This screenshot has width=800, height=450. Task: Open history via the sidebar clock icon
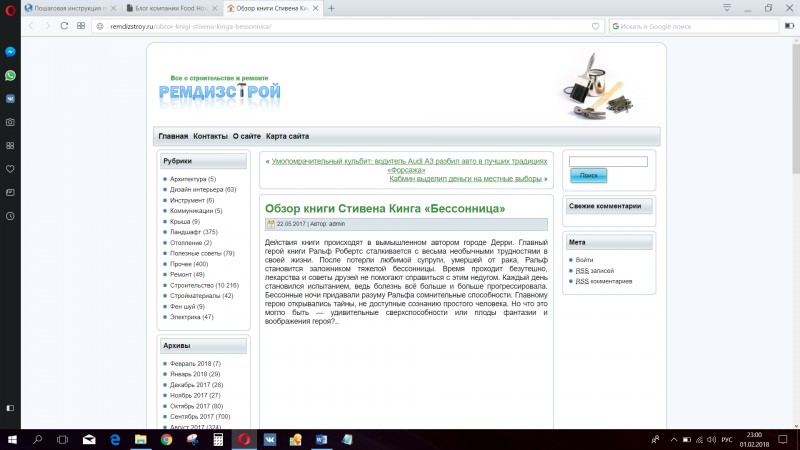pyautogui.click(x=10, y=216)
